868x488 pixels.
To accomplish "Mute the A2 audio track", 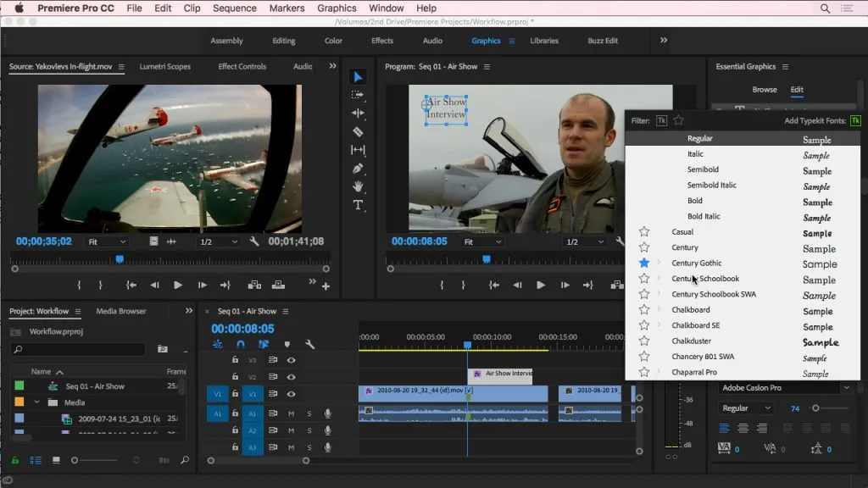I will 292,430.
